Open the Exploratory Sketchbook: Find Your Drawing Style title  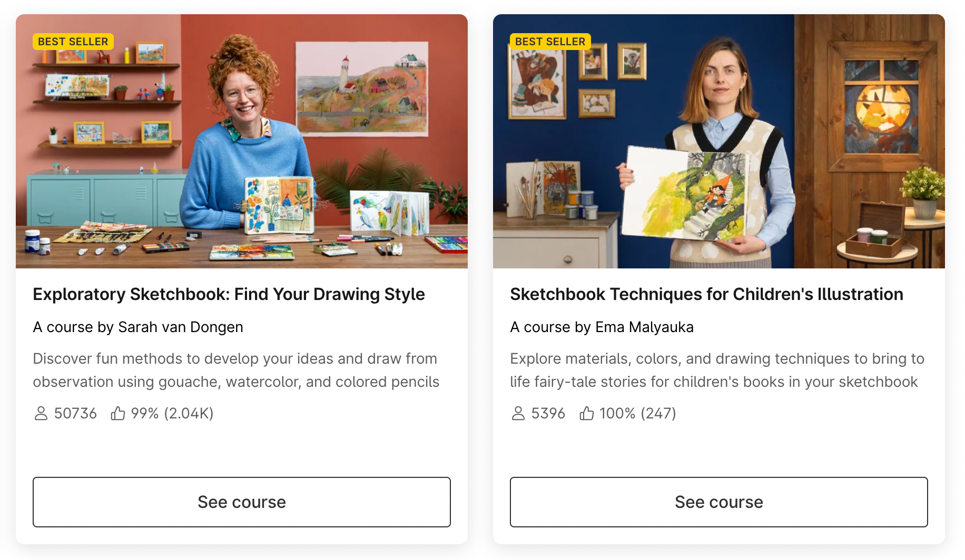click(229, 294)
